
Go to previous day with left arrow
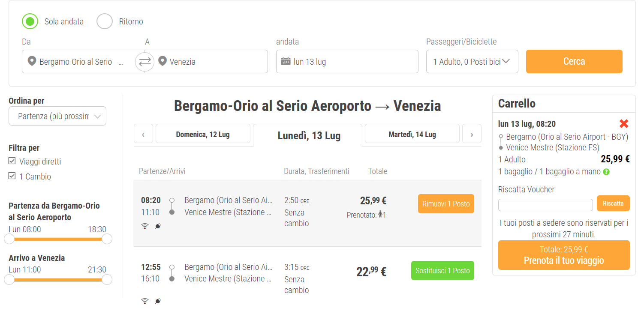click(x=143, y=134)
